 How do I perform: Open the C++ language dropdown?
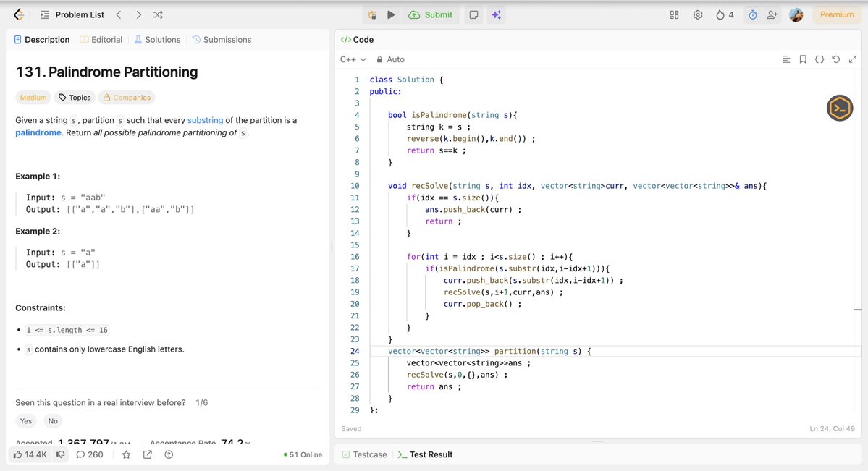(353, 59)
